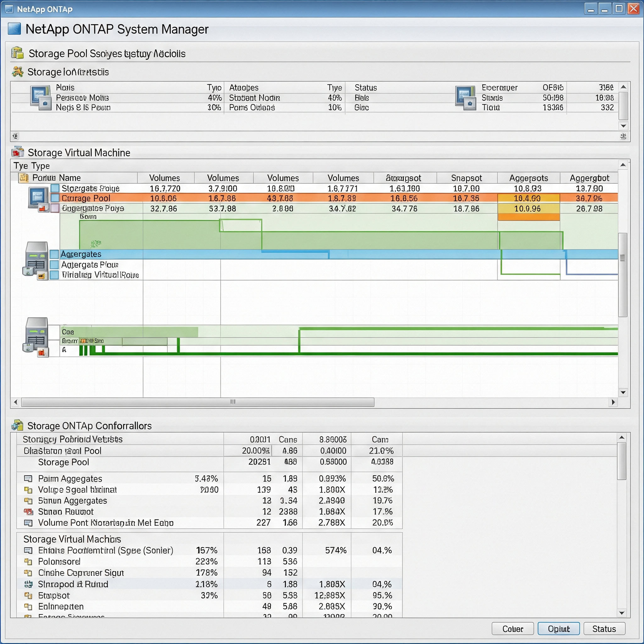The height and width of the screenshot is (644, 644).
Task: Click the Storage Pool section folder icon
Action: tap(17, 53)
